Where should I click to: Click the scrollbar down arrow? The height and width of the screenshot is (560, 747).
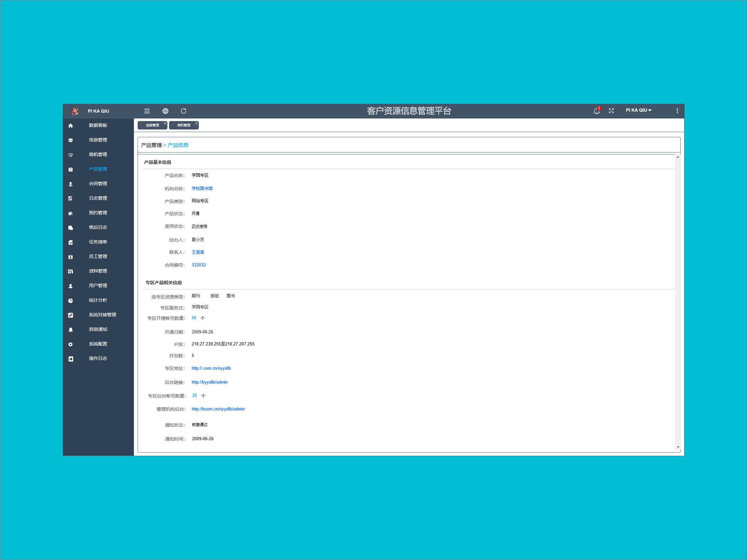[678, 447]
